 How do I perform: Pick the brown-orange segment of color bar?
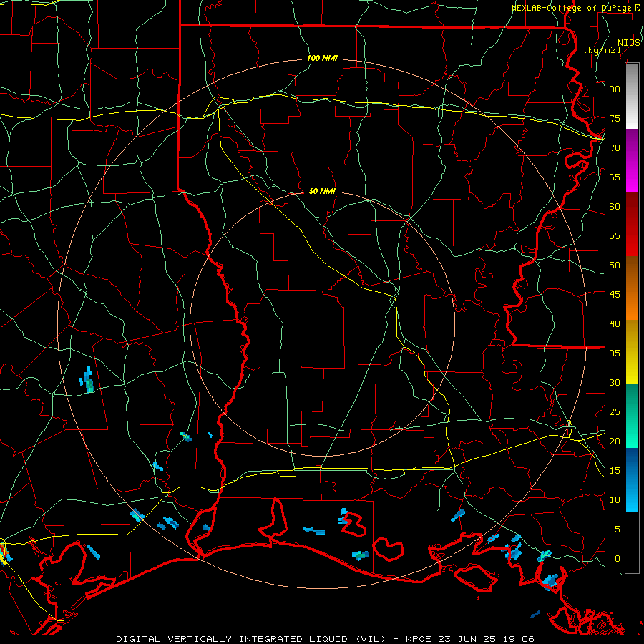coord(632,288)
